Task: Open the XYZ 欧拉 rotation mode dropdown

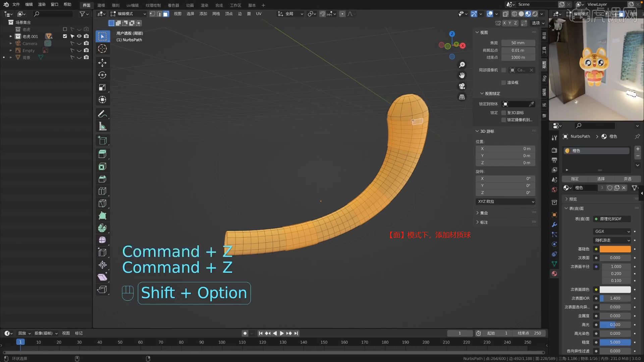Action: [505, 201]
